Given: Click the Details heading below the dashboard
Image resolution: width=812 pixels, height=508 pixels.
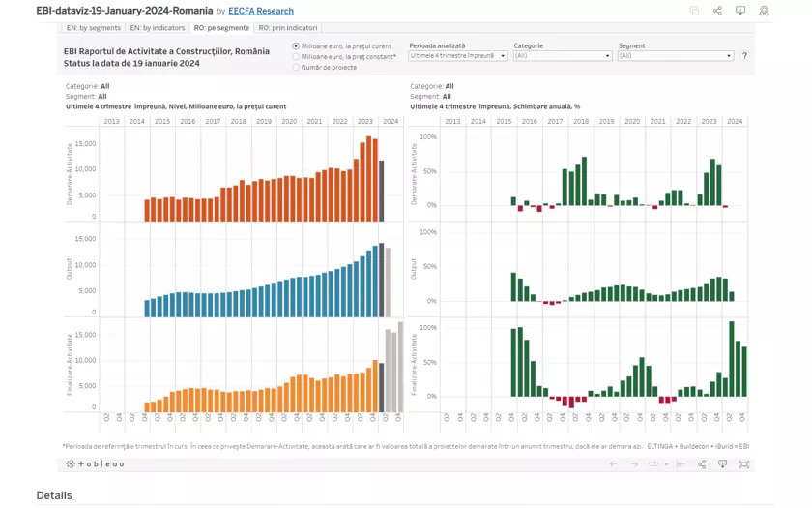Looking at the screenshot, I should [54, 495].
